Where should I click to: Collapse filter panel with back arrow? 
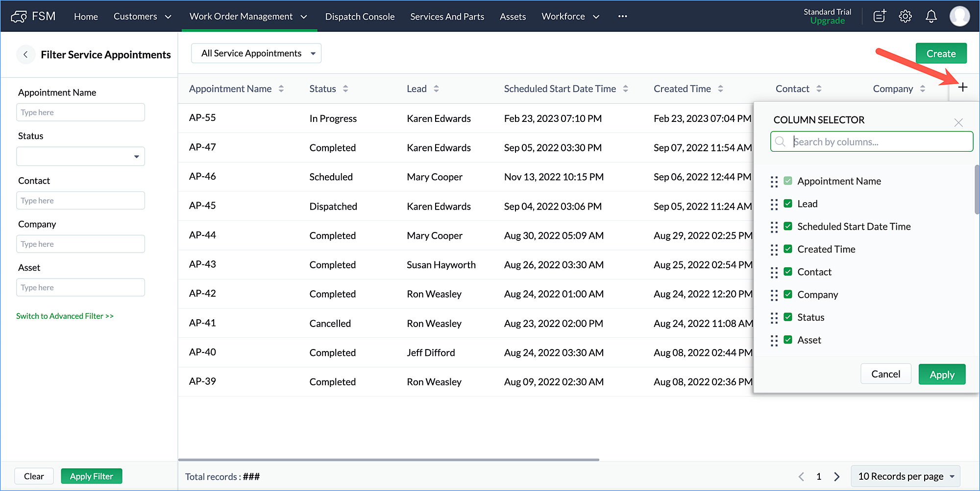pos(25,55)
